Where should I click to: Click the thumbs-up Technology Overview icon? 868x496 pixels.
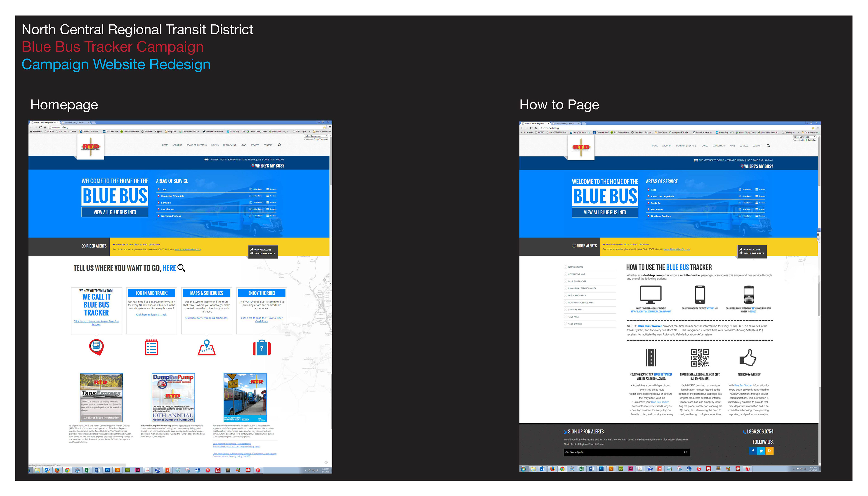[x=748, y=357]
